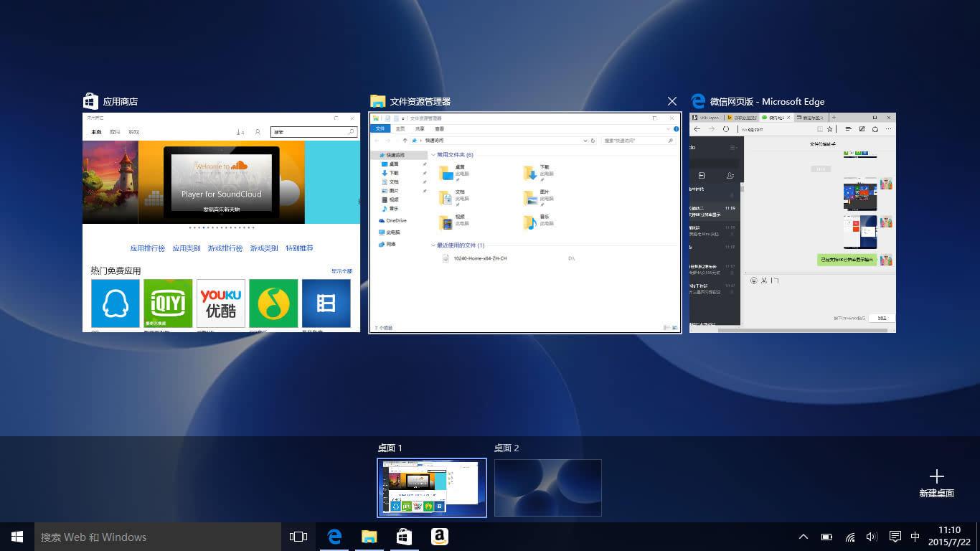The image size is (980, 551).
Task: Switch to the 微信网页版 Edge window preview
Action: click(x=792, y=222)
